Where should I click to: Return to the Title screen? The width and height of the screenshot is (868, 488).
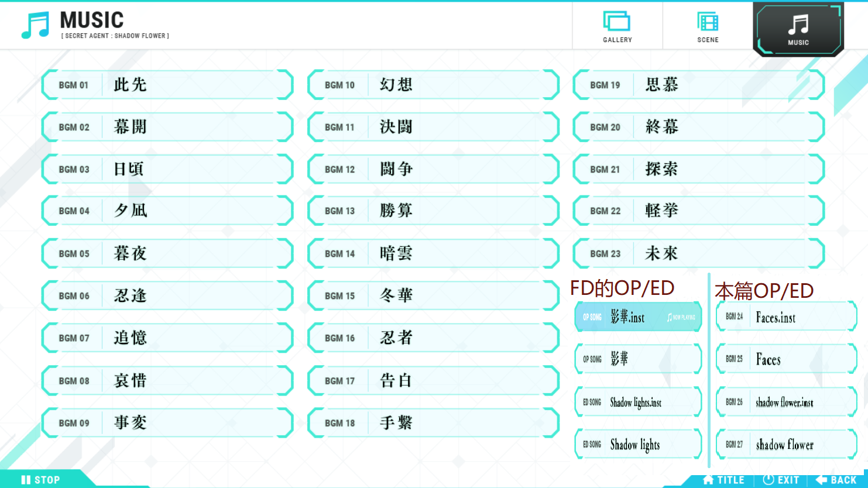point(723,480)
